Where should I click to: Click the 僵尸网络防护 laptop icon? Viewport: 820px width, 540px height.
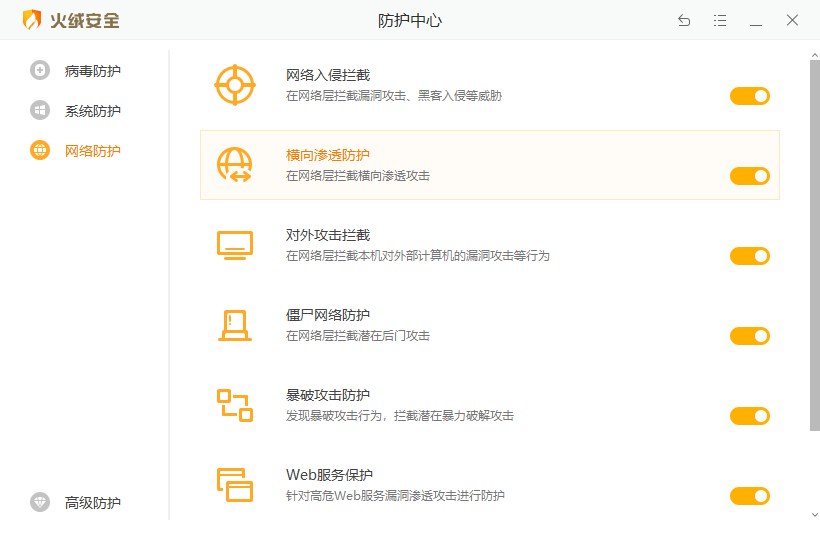click(235, 325)
